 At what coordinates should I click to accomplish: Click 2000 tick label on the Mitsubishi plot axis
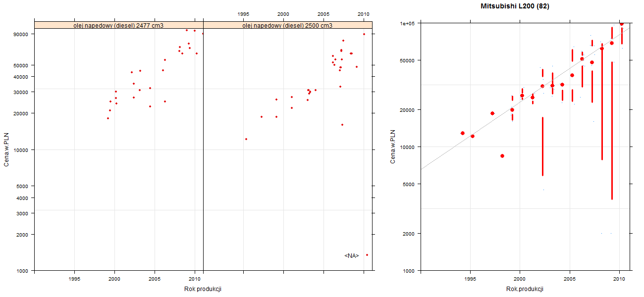(408, 233)
